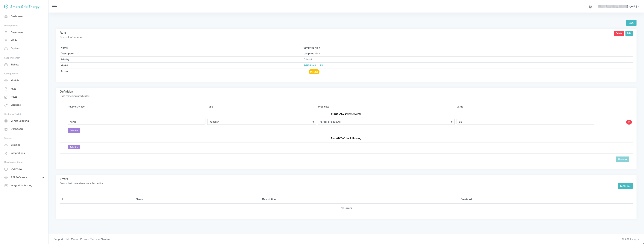Open the user account dropdown
This screenshot has height=244, width=644.
[x=619, y=7]
